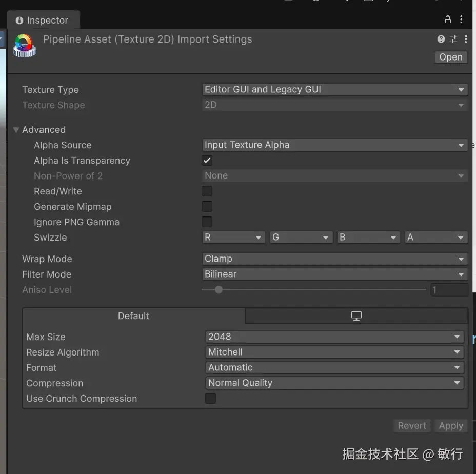Click the Open button
Screen dimensions: 476x474
click(x=450, y=57)
